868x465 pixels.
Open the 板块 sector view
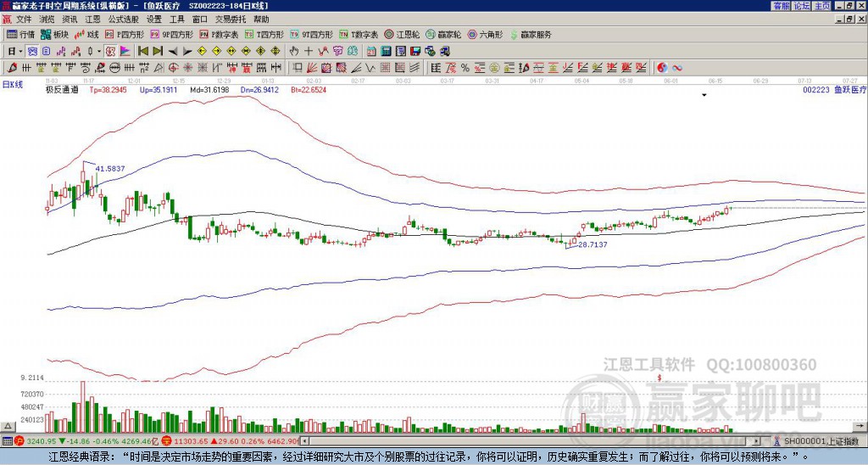[x=54, y=34]
